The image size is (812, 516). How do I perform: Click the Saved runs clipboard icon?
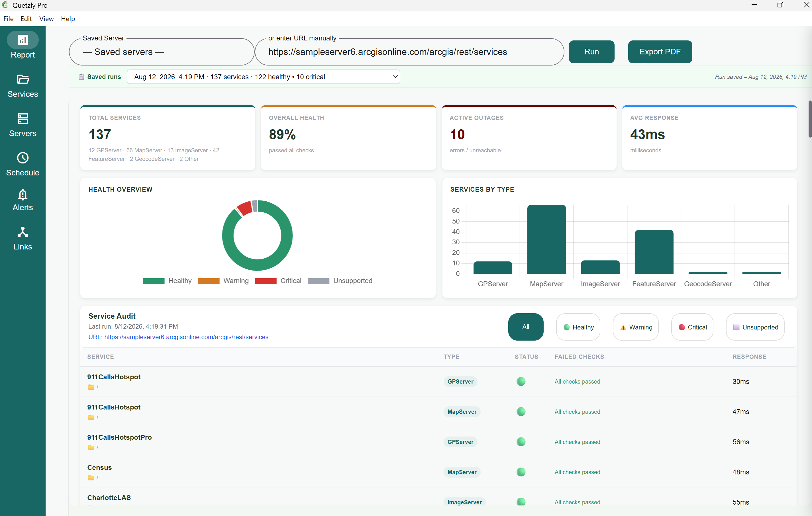click(81, 77)
